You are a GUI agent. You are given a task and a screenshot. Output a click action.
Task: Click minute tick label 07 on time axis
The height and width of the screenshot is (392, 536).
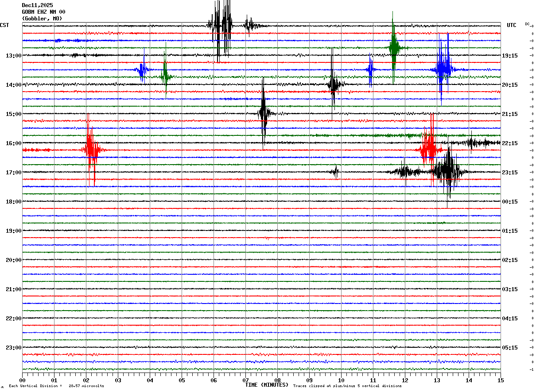(x=245, y=380)
